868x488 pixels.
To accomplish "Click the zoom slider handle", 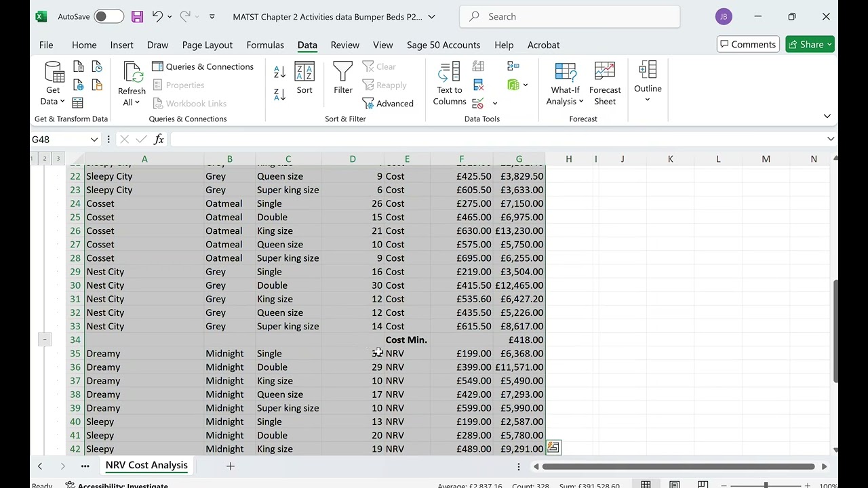I will pos(766,485).
